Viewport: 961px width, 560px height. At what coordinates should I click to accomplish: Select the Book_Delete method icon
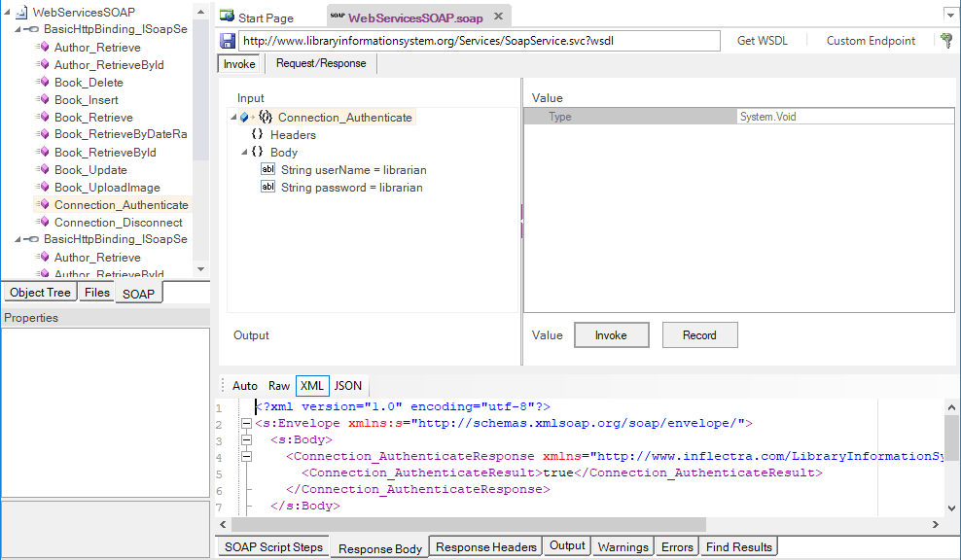pyautogui.click(x=42, y=83)
